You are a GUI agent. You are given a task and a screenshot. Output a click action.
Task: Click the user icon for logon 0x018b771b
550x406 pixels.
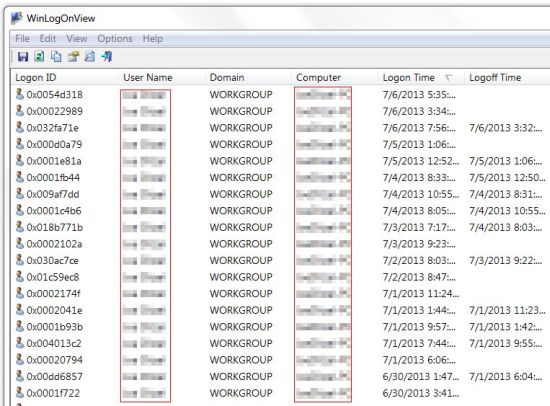tap(20, 227)
